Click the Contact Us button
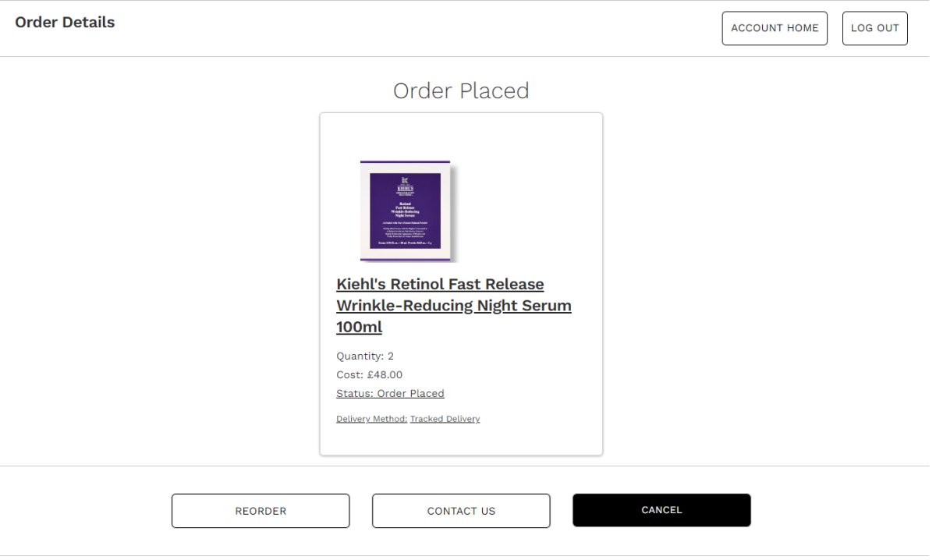 pyautogui.click(x=461, y=511)
